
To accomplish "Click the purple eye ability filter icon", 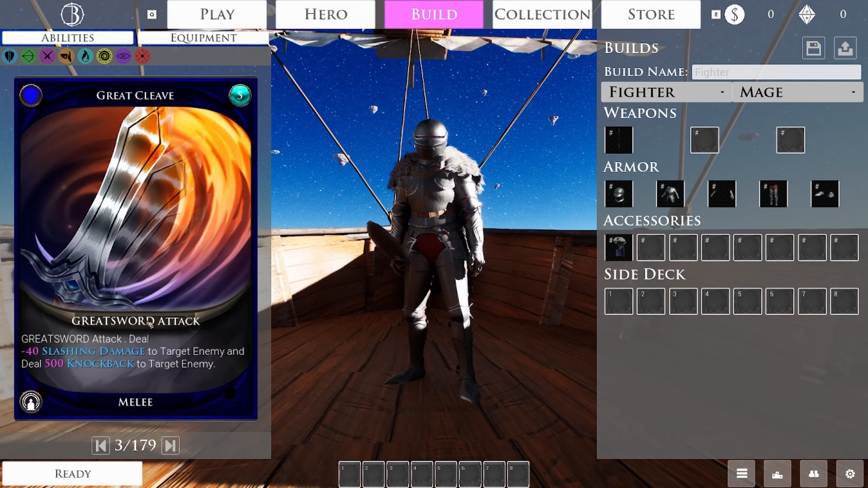I will 123,56.
